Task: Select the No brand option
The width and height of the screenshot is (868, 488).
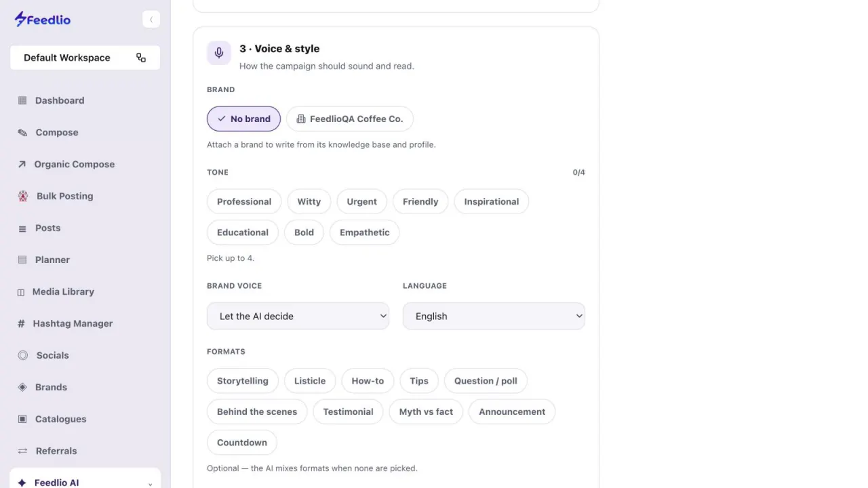Action: (243, 119)
